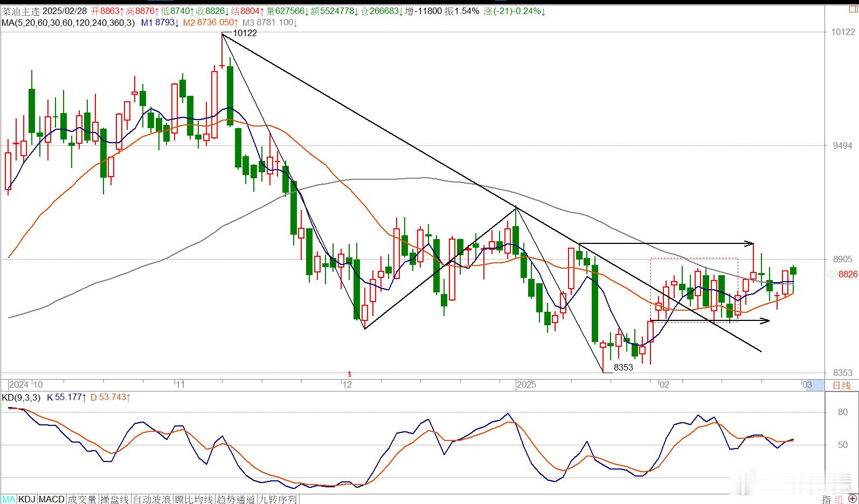Click the D 53.743 value

tap(110, 397)
